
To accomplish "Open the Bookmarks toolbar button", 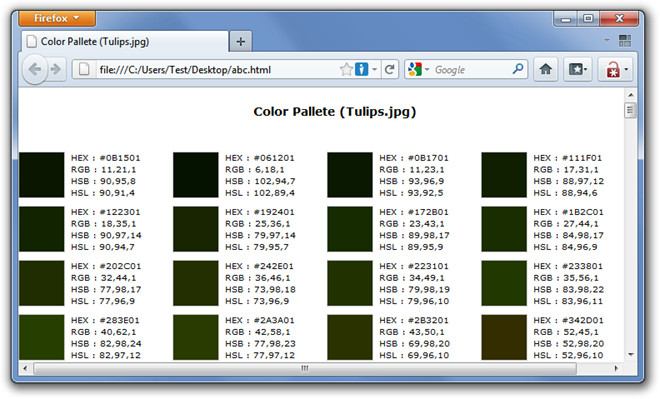I will click(x=578, y=69).
